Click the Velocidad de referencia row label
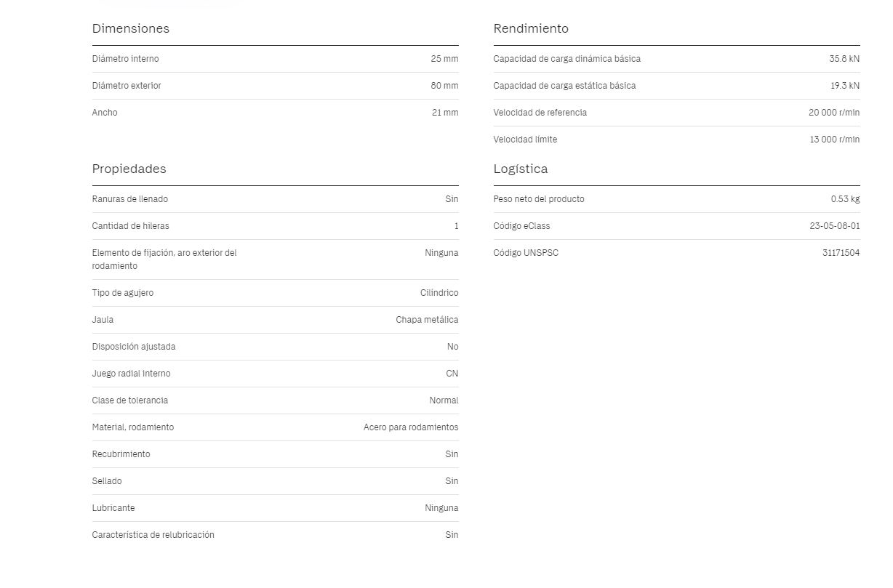Viewport: 893px width, 588px height. click(540, 113)
